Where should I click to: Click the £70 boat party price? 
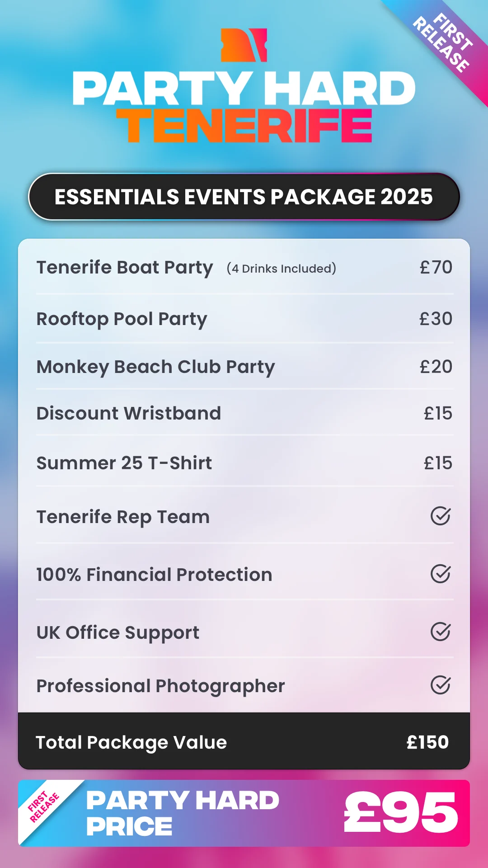click(x=436, y=268)
